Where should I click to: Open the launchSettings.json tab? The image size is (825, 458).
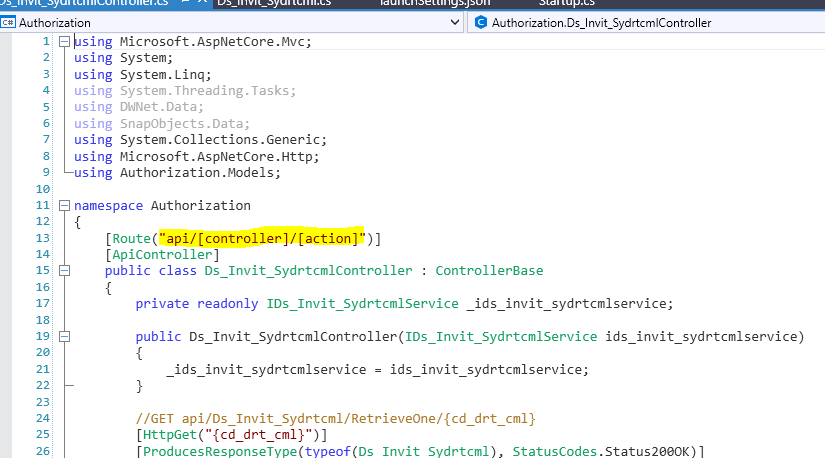pyautogui.click(x=435, y=4)
